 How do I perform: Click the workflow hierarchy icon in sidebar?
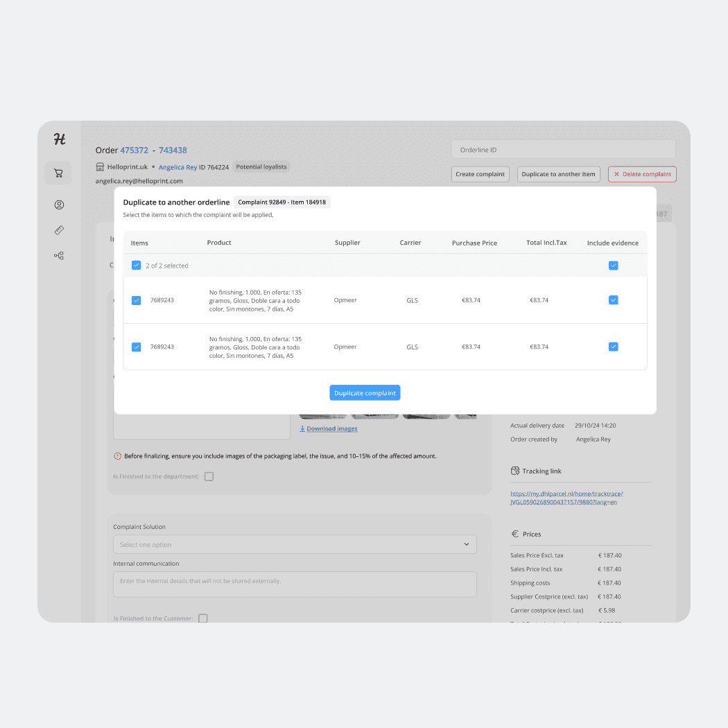[58, 255]
